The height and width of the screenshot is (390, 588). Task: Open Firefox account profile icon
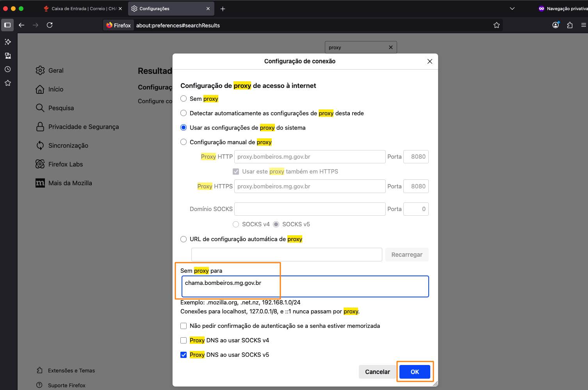tap(556, 25)
